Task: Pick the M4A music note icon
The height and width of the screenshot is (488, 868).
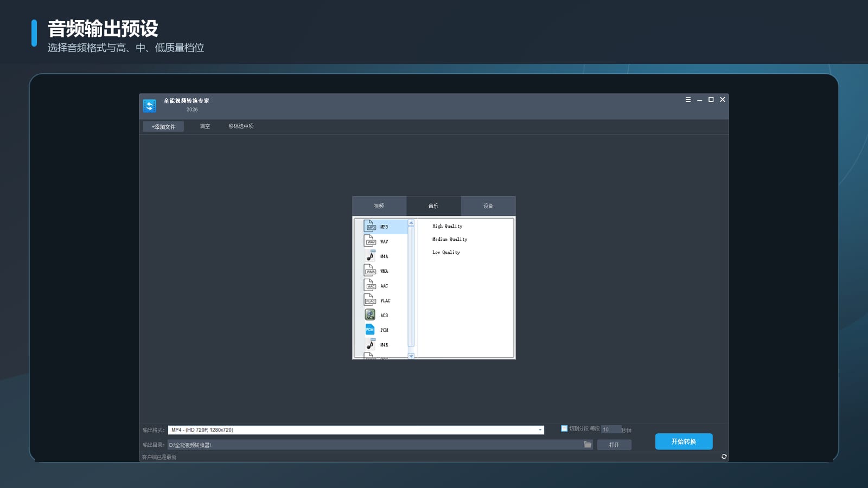Action: click(x=370, y=255)
